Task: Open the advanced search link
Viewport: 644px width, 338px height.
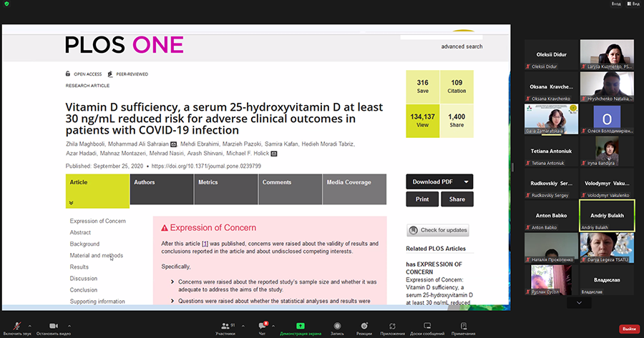Action: pos(462,46)
